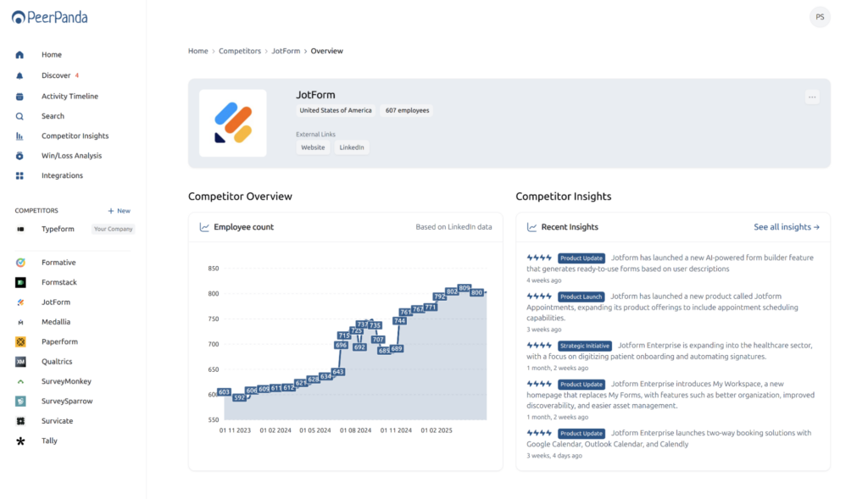Add a competitor using the New button

(118, 210)
